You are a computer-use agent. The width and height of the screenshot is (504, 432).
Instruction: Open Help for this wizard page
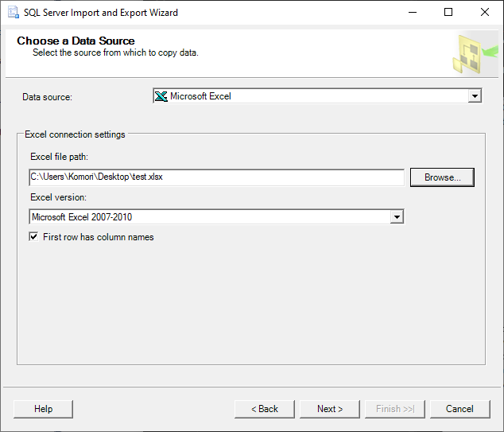click(43, 409)
